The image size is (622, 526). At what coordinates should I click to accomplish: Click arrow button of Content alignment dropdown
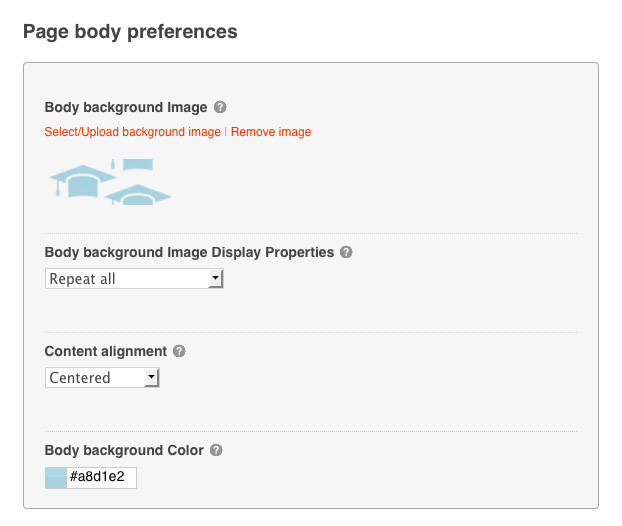(152, 378)
